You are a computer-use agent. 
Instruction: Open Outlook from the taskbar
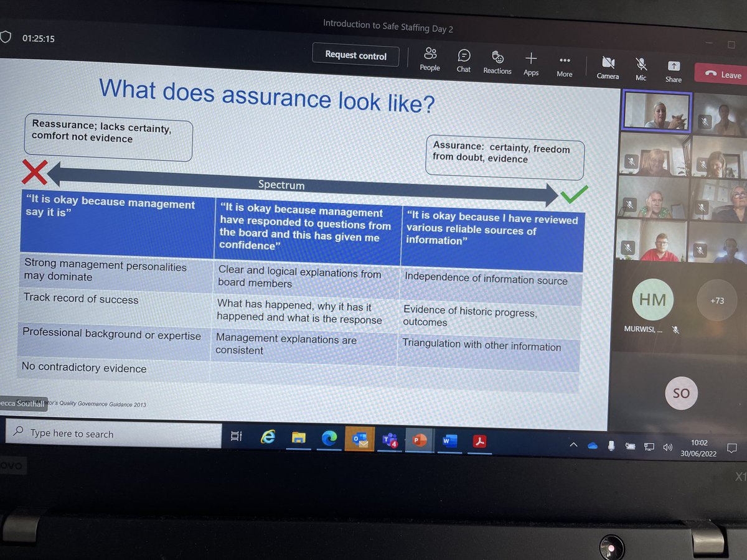360,439
